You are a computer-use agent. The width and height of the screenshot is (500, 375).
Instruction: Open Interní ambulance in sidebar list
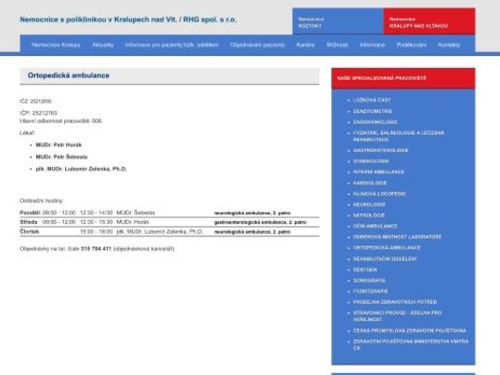pos(378,172)
